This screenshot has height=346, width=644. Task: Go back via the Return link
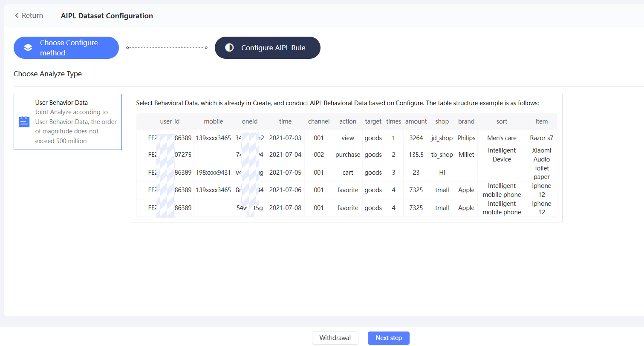(x=29, y=16)
